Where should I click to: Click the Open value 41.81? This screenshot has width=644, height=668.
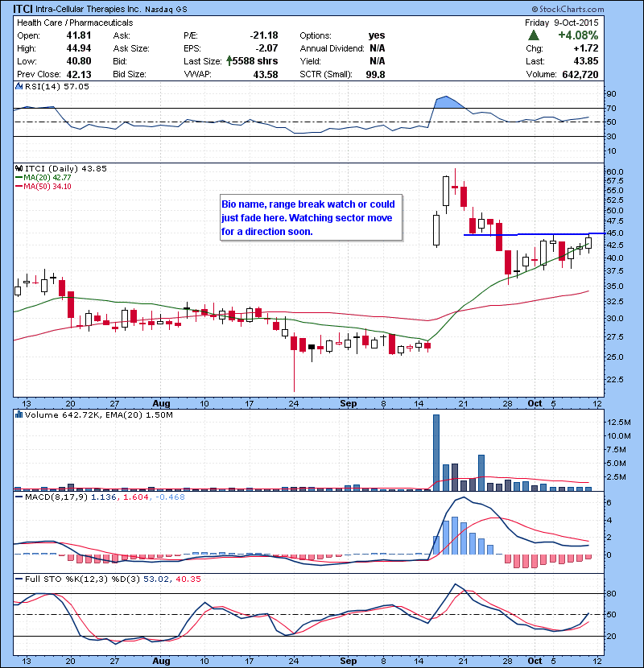pyautogui.click(x=79, y=35)
